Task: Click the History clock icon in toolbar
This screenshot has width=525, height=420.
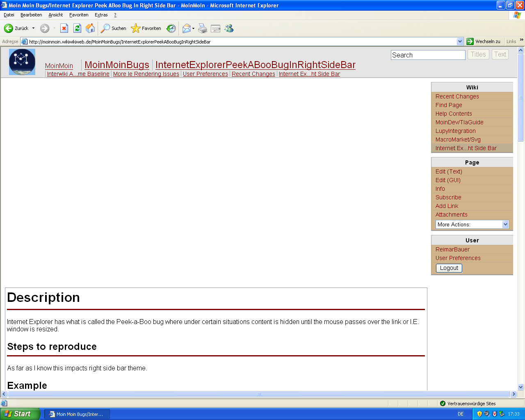Action: click(171, 28)
